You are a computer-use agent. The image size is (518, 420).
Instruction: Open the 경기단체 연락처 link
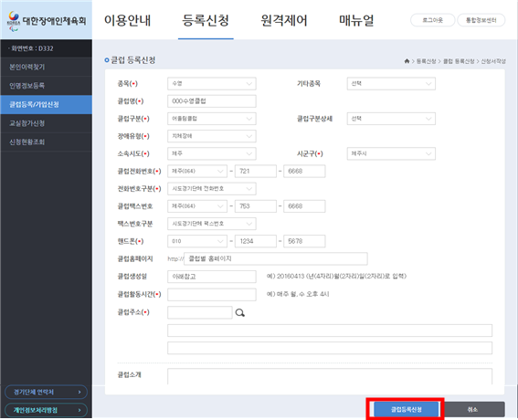click(47, 392)
